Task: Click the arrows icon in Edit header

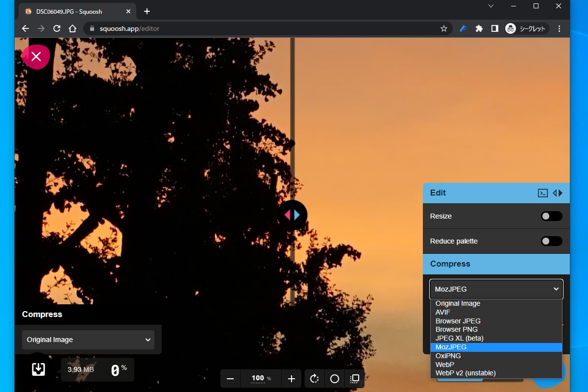Action: [x=558, y=193]
